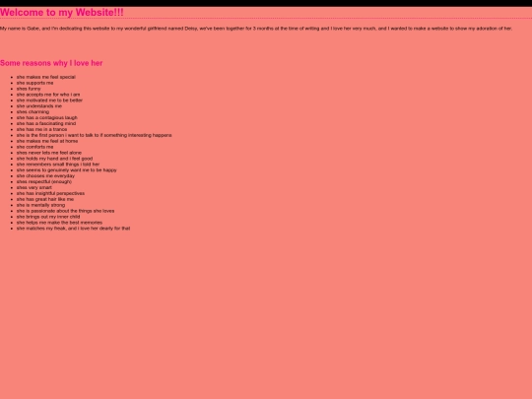Click 'she understands me' list item
The image size is (532, 399).
click(39, 105)
